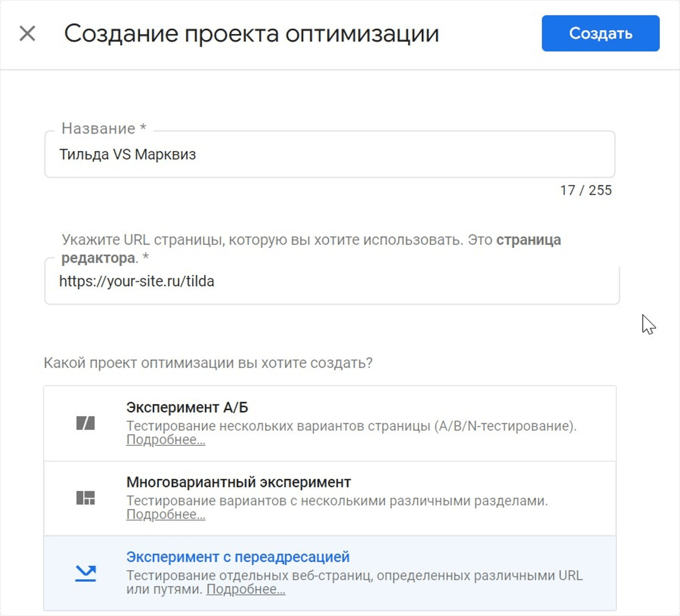Click the multivariate sections description text
The image size is (680, 616).
coord(337,501)
